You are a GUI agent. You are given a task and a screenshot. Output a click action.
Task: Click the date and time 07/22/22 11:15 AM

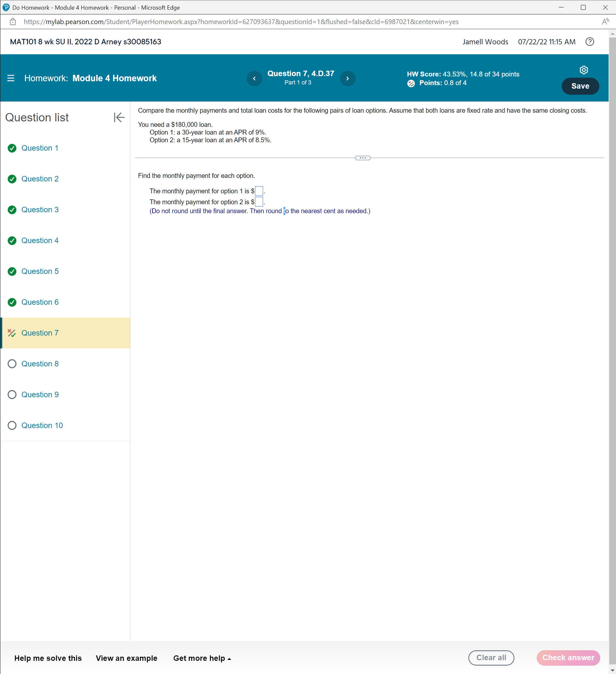point(547,42)
